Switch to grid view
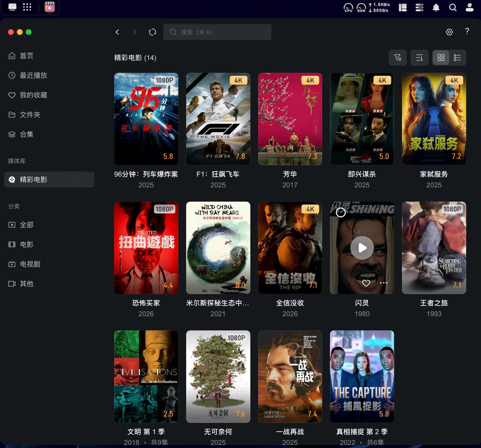Screen dimensions: 481x448 [x=441, y=57]
